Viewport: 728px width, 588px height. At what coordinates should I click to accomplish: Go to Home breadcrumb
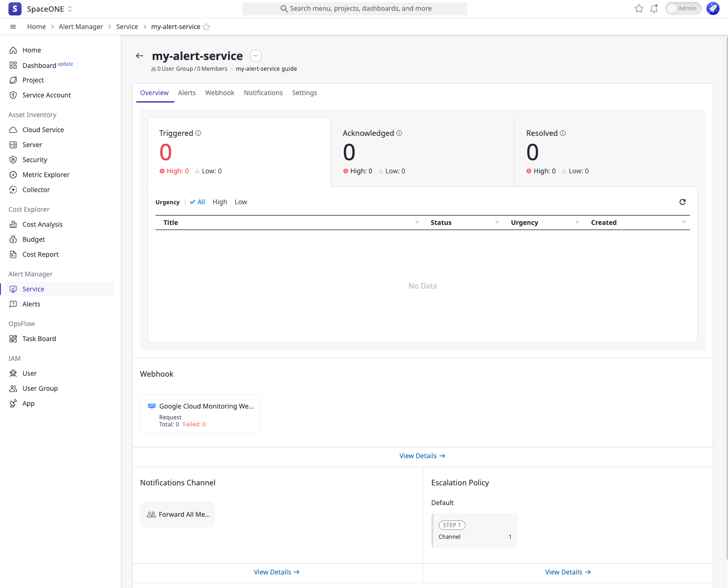click(37, 27)
